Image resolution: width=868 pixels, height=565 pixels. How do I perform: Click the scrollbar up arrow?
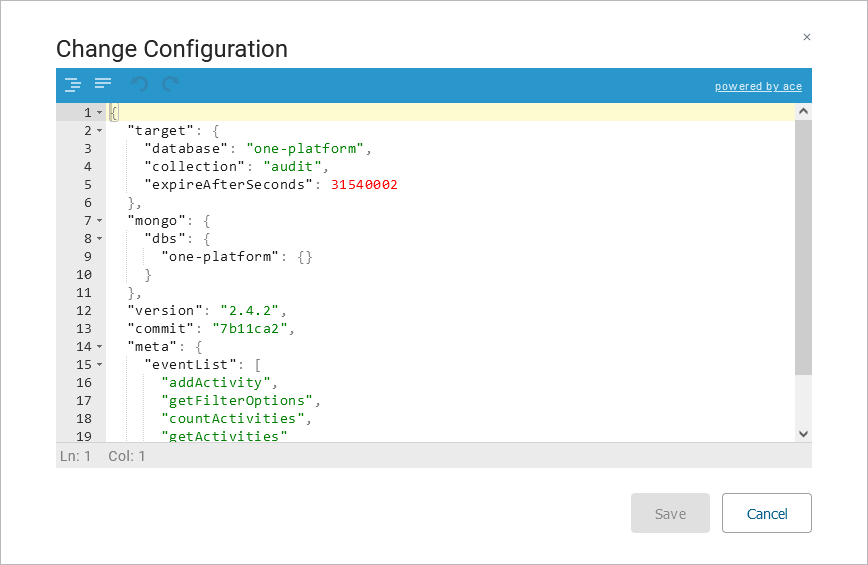pyautogui.click(x=803, y=112)
